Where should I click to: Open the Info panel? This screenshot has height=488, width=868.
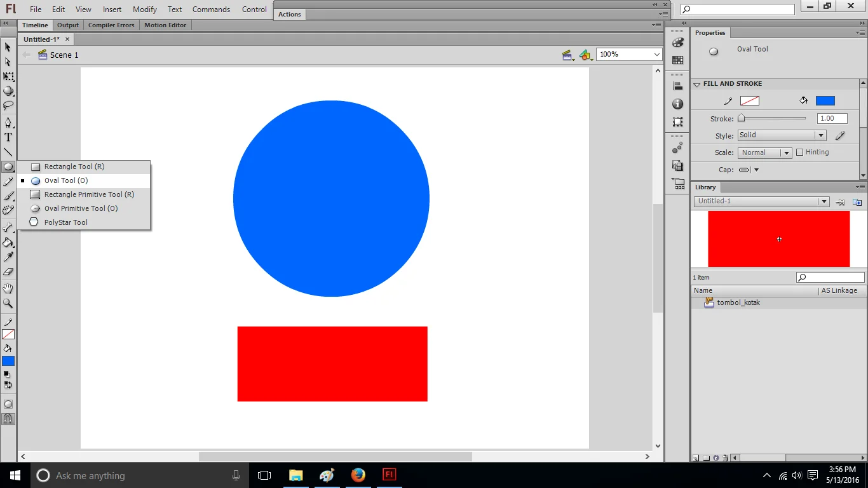coord(677,104)
